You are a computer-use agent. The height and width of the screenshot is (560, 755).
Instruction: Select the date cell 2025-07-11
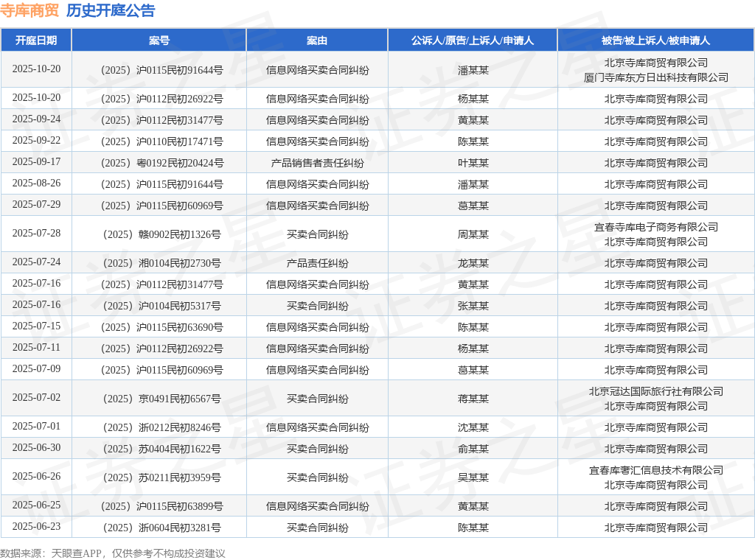37,347
